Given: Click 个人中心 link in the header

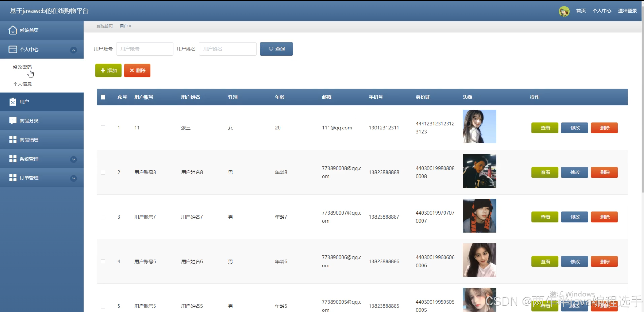Looking at the screenshot, I should tap(602, 11).
